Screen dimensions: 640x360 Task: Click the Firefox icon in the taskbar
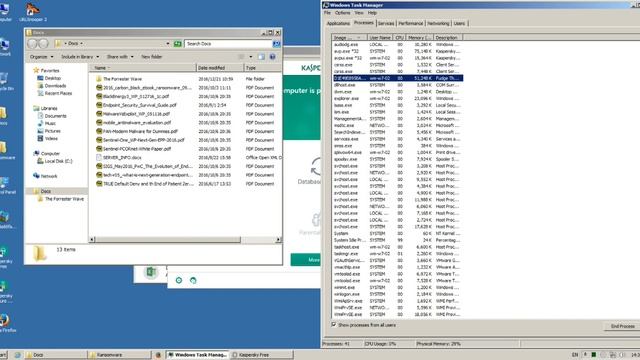(158, 355)
